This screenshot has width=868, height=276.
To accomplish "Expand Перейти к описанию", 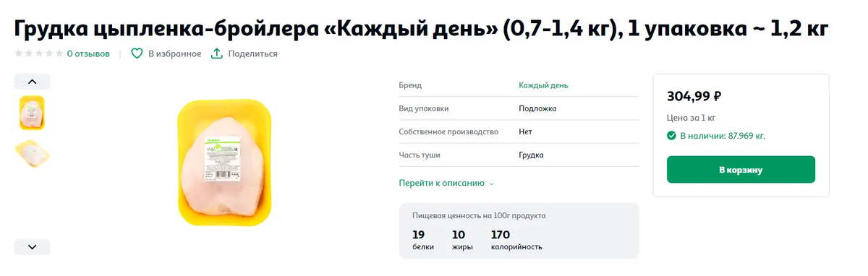I will pyautogui.click(x=441, y=183).
